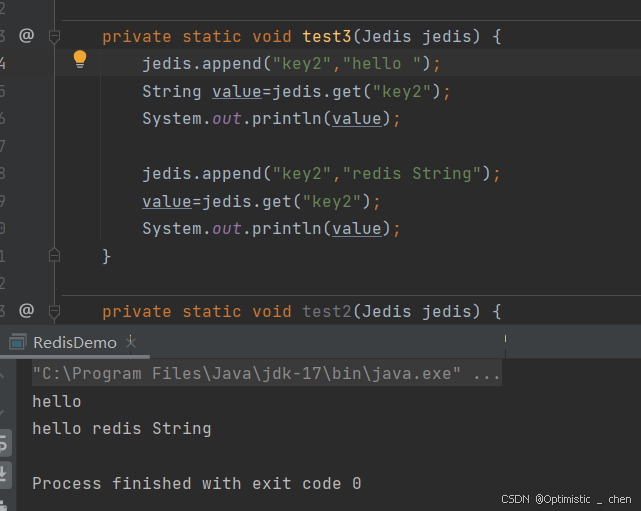Click the test2 method name
641x511 pixels.
tap(326, 312)
